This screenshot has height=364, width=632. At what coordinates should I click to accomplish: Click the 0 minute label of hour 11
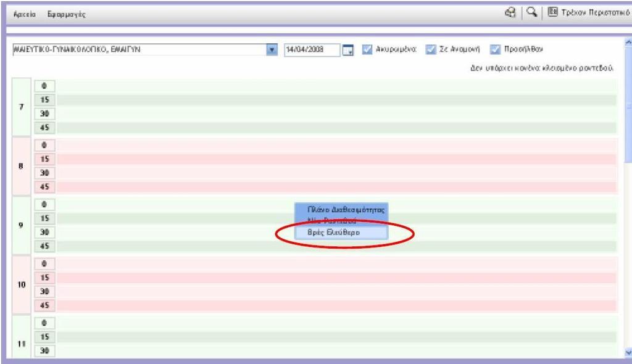(x=44, y=323)
